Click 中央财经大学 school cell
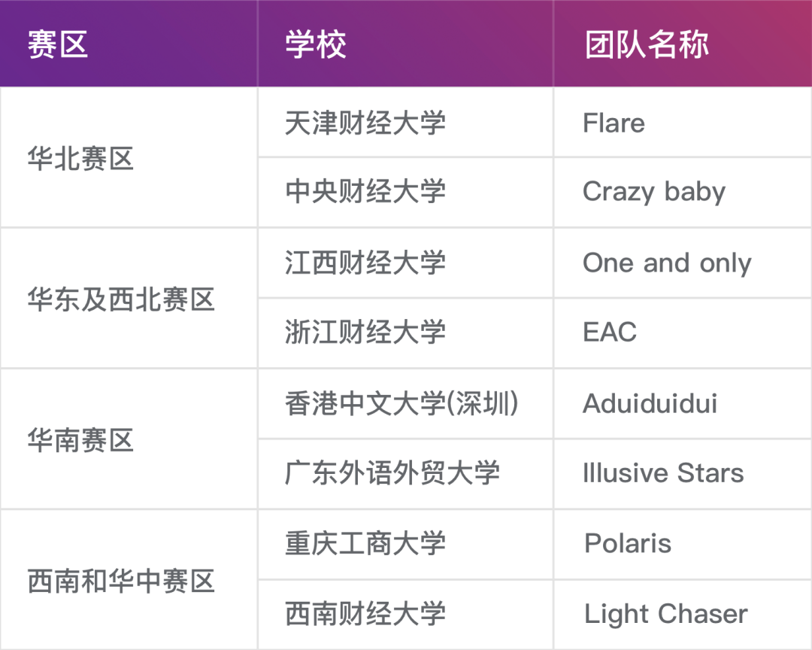 click(405, 193)
